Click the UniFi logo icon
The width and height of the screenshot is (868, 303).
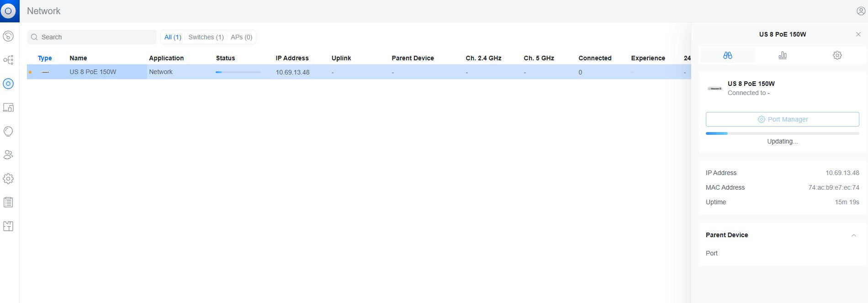click(8, 11)
